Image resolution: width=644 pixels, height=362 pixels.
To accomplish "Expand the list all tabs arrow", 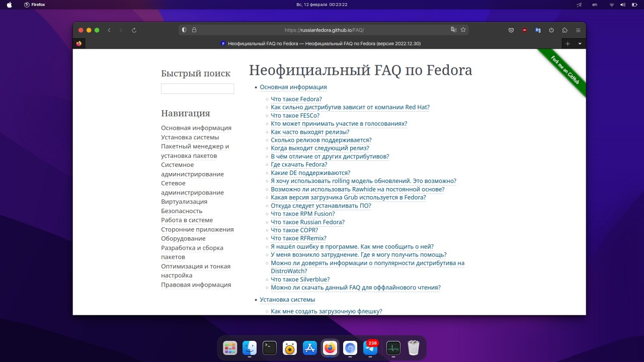I will pos(580,44).
